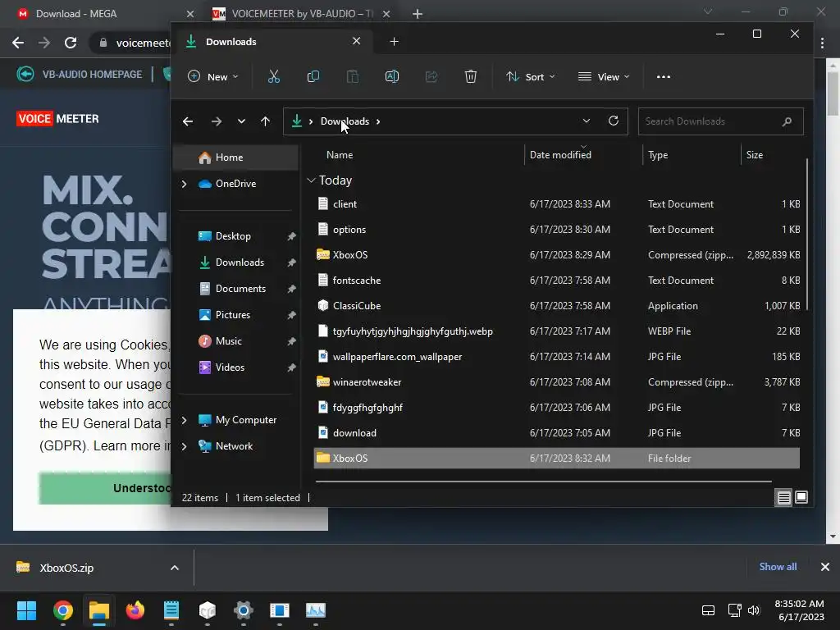Click VB-AUDIO HOMEPAGE link
Viewport: 840px width, 630px height.
tap(92, 75)
